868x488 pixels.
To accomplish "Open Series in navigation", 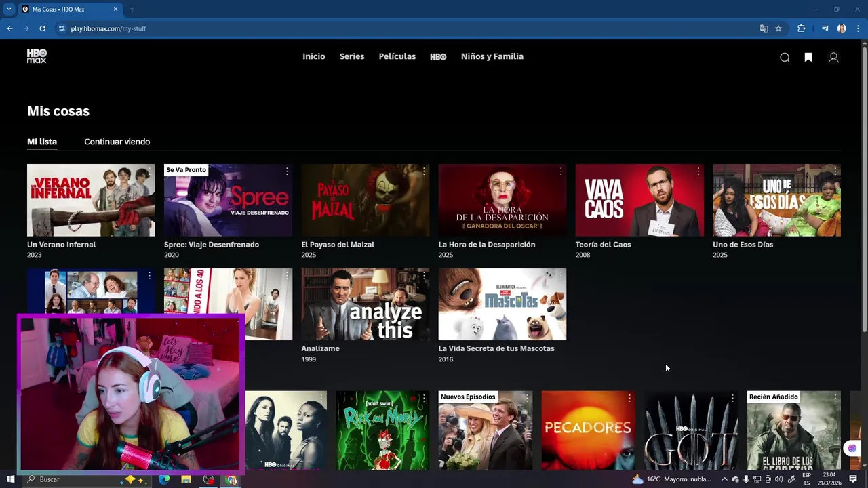I will pos(352,56).
